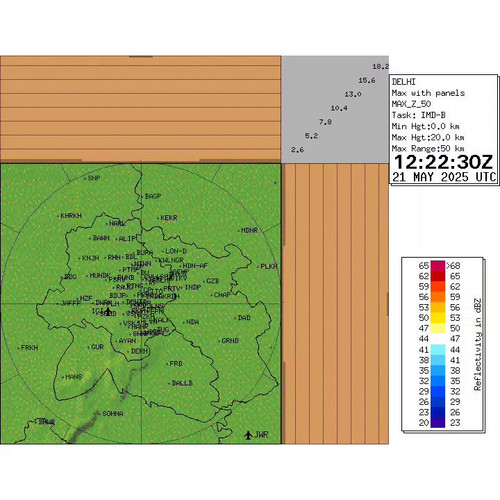Click the 21 MAY 2025 UTC date
This screenshot has width=500, height=500.
(x=444, y=177)
